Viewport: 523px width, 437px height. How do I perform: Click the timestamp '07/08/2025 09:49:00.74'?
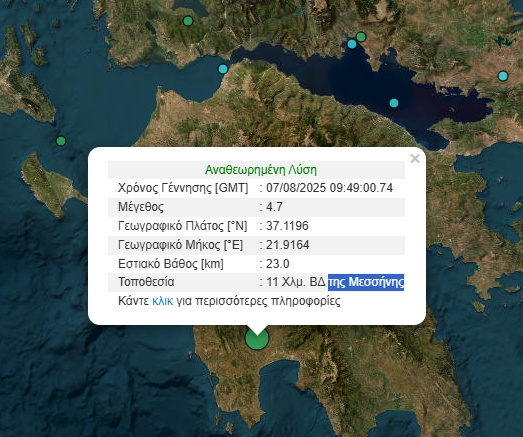[x=329, y=188]
